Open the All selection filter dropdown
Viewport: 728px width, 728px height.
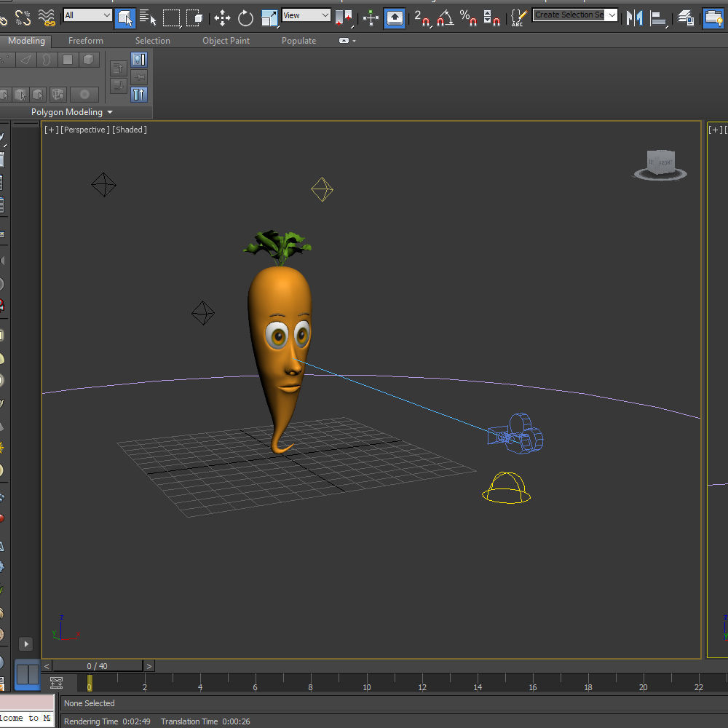(88, 15)
